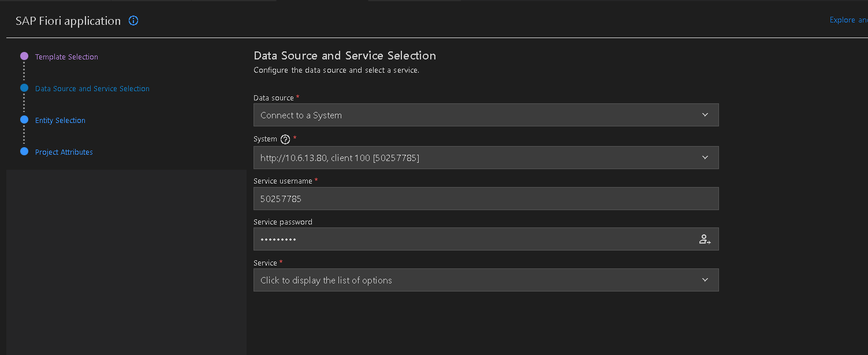Click the Project Attributes step circle
Image resolution: width=868 pixels, height=355 pixels.
[x=24, y=151]
